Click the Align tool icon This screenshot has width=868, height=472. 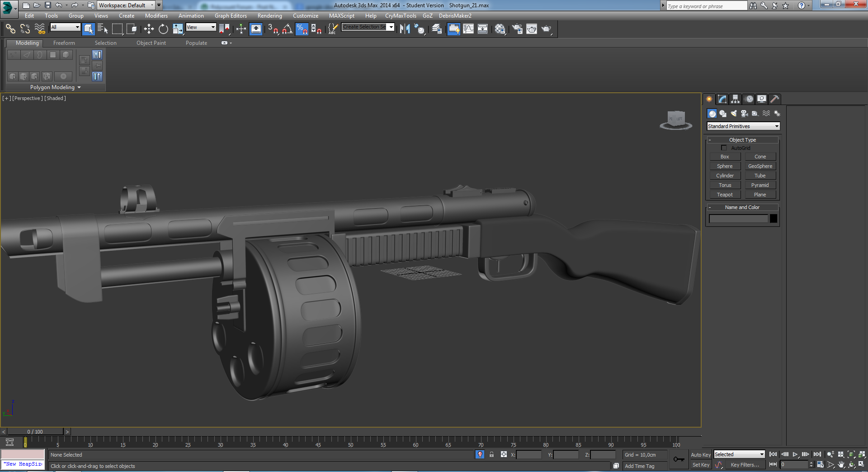pos(420,29)
